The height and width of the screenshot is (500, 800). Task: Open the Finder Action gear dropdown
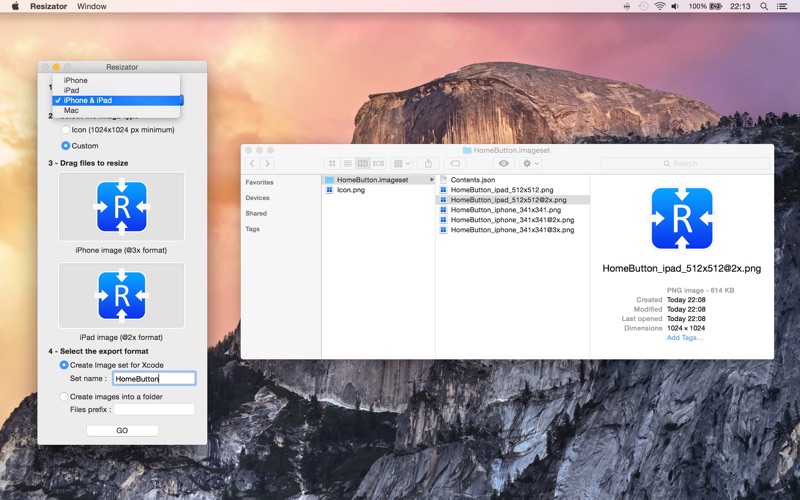[x=531, y=163]
